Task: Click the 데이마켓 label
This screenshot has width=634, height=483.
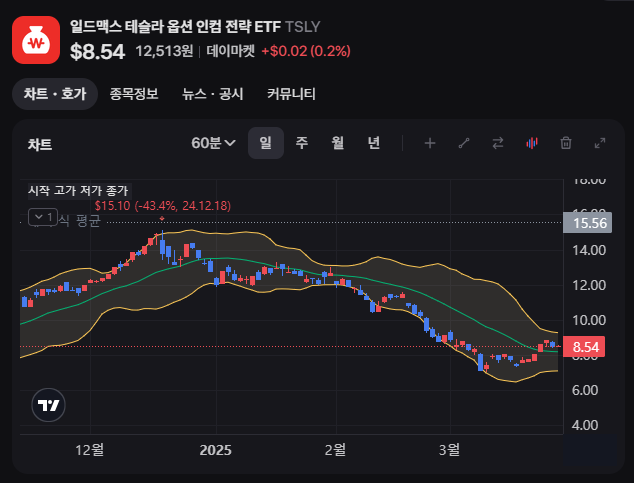Action: pyautogui.click(x=230, y=51)
